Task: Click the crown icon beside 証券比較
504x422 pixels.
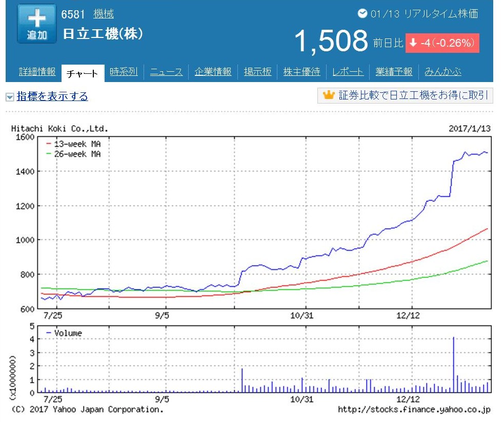Action: coord(329,95)
